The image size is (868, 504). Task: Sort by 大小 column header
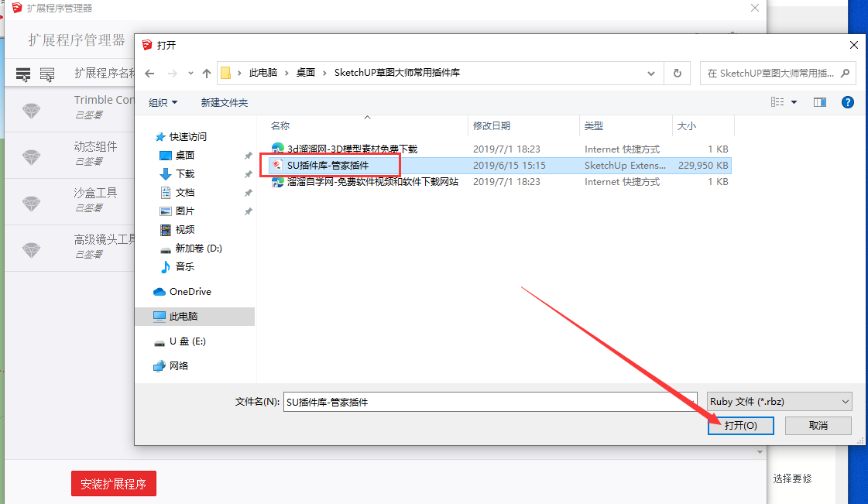(x=687, y=125)
